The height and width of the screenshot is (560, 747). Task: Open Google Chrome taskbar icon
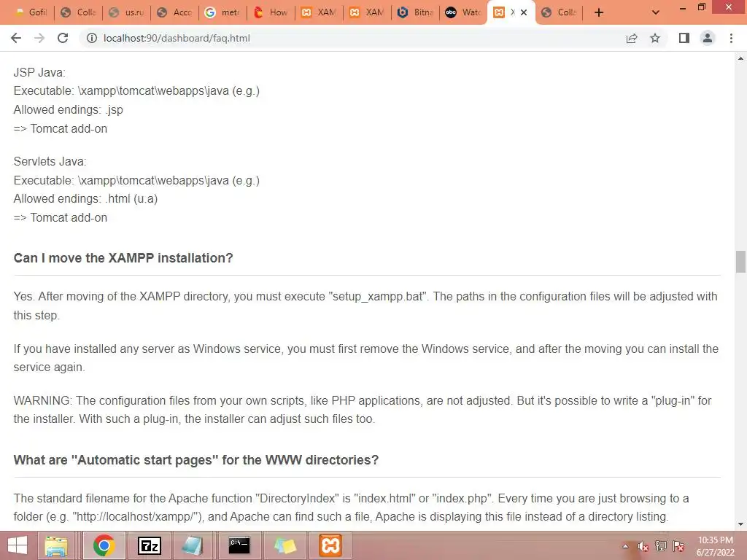click(x=104, y=545)
